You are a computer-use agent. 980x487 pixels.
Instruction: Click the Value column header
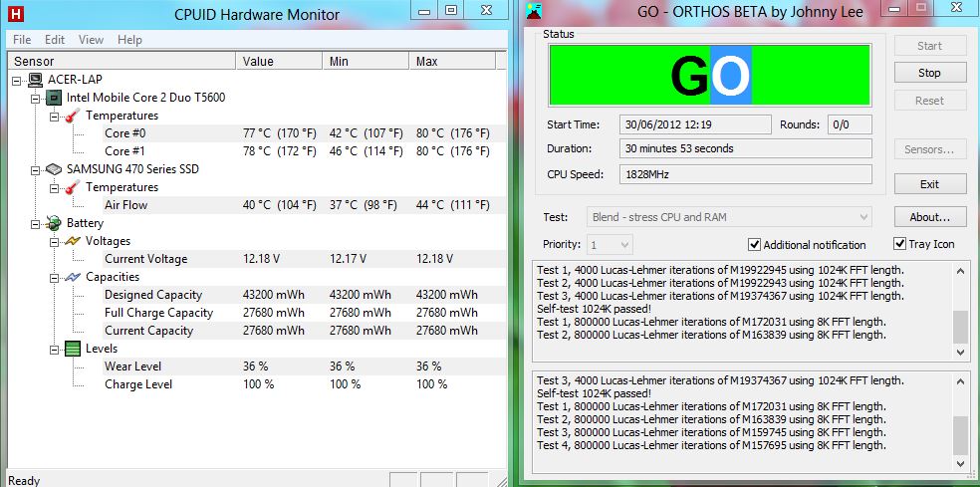[x=280, y=62]
